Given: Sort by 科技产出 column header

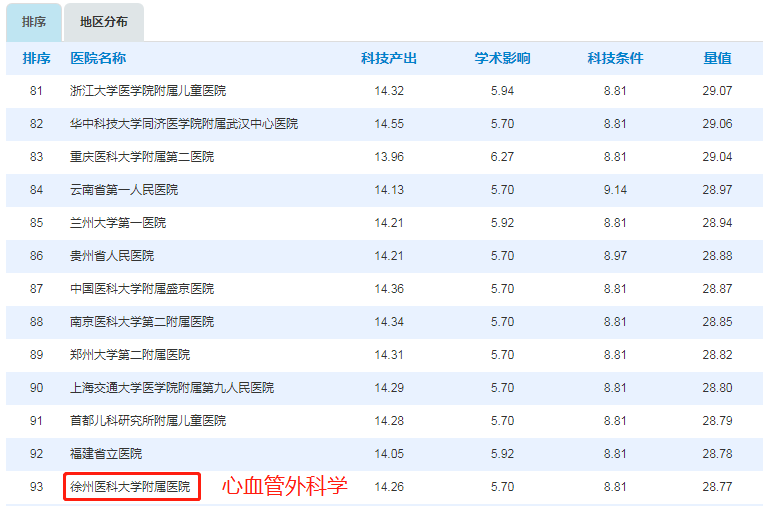Looking at the screenshot, I should [x=389, y=58].
